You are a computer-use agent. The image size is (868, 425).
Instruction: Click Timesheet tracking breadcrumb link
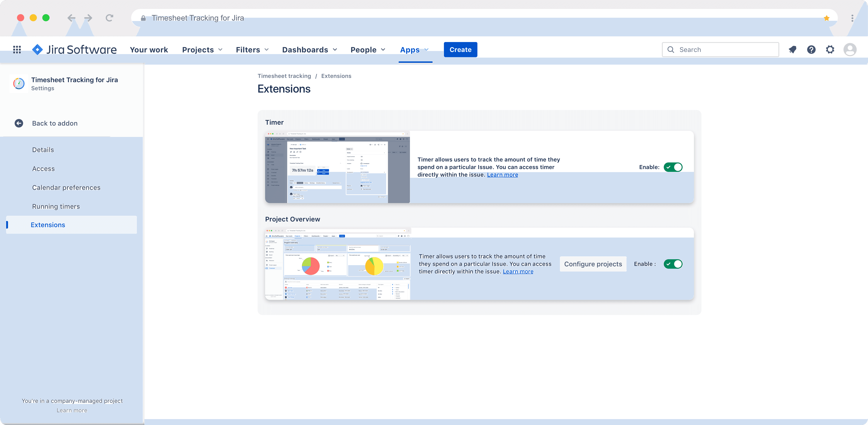pyautogui.click(x=284, y=76)
